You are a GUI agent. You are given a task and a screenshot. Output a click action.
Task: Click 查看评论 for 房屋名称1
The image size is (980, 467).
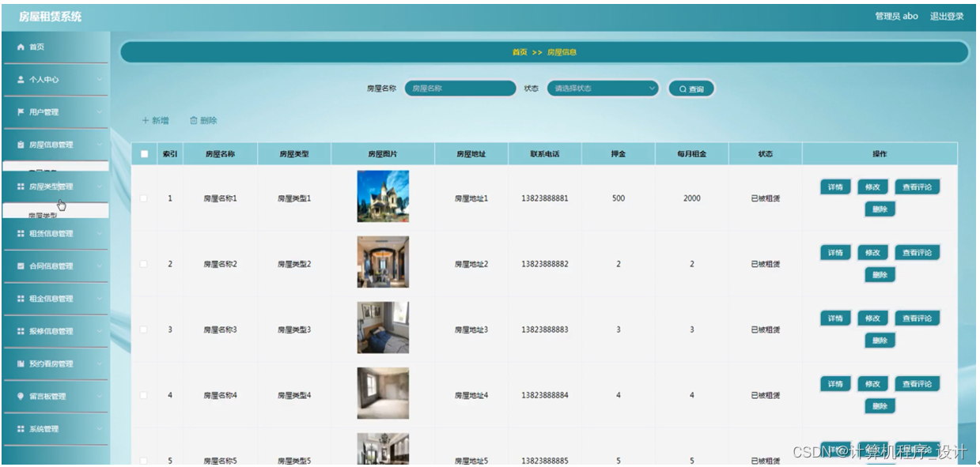918,187
